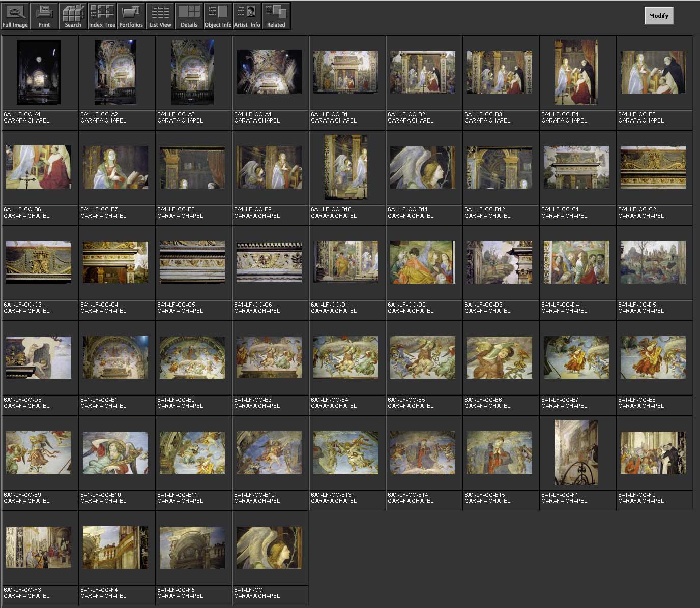Show the Details view
Image resolution: width=700 pixels, height=608 pixels.
click(189, 16)
